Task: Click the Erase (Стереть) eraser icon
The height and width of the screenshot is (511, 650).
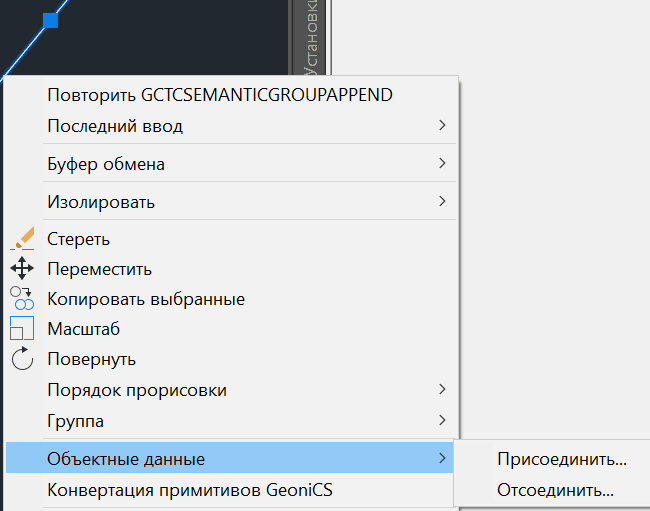Action: tap(22, 239)
